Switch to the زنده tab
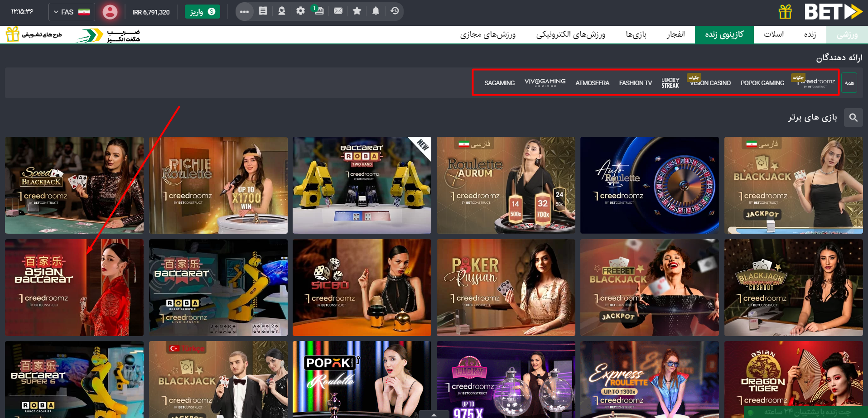This screenshot has height=418, width=868. point(810,34)
